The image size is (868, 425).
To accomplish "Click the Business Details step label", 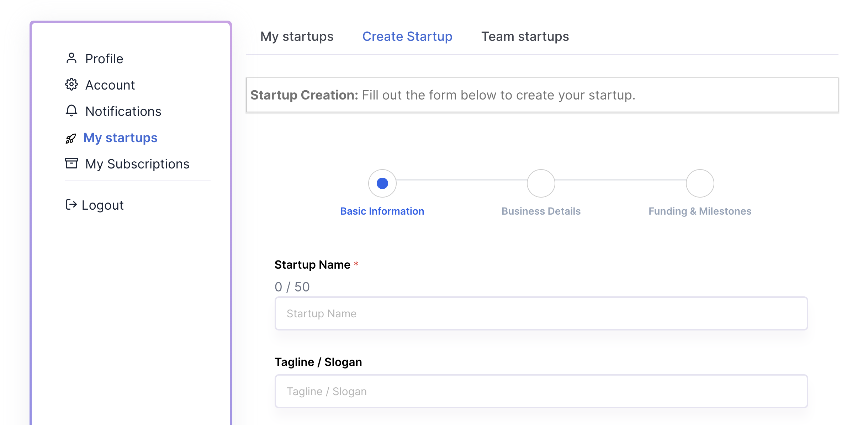I will [x=541, y=211].
